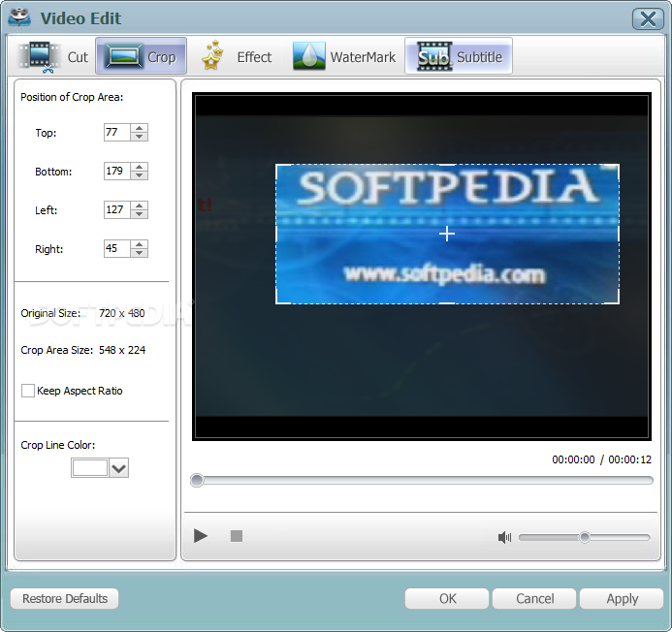Click the Bottom value input field

click(117, 171)
